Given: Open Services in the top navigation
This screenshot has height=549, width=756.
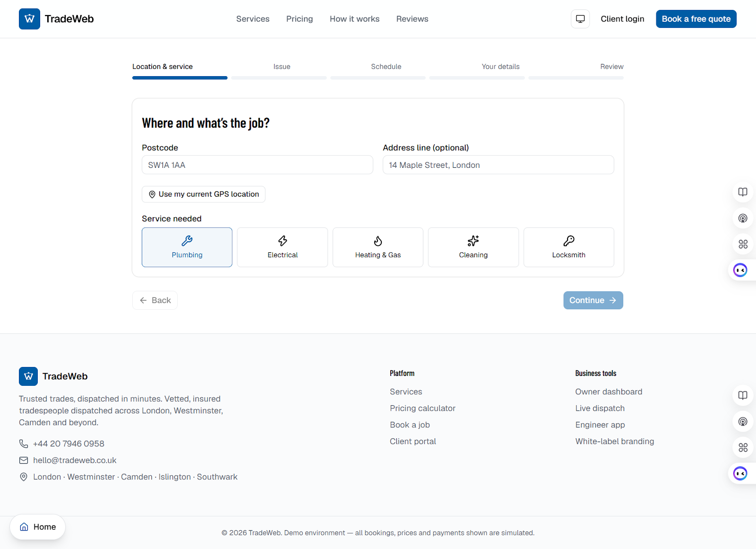Looking at the screenshot, I should click(253, 19).
